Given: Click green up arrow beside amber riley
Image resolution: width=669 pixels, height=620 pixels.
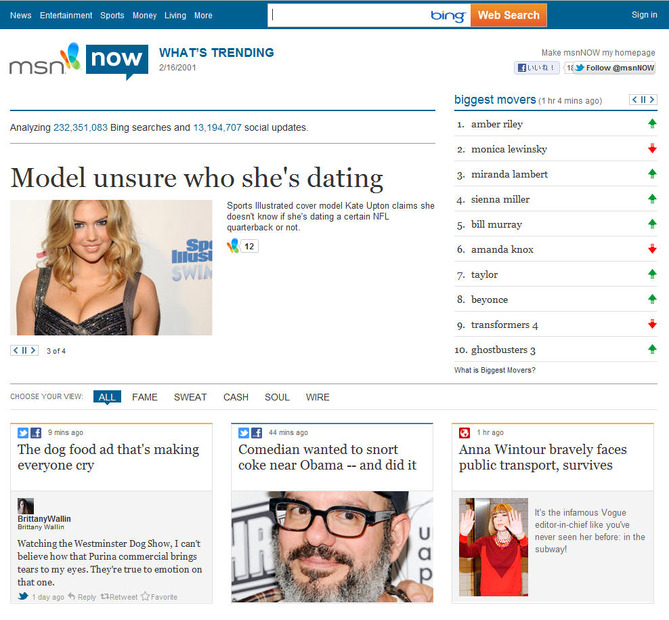Looking at the screenshot, I should pyautogui.click(x=652, y=124).
